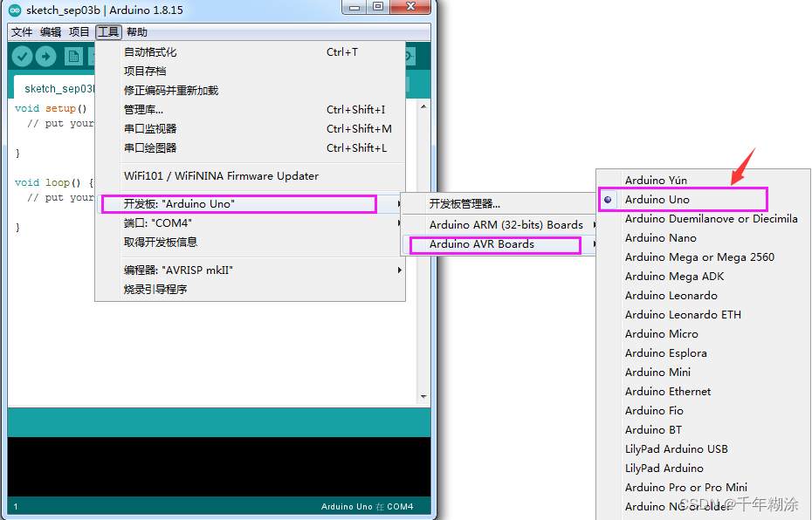This screenshot has height=520, width=812.
Task: Select the Arduino Uno radio option
Action: tap(703, 200)
